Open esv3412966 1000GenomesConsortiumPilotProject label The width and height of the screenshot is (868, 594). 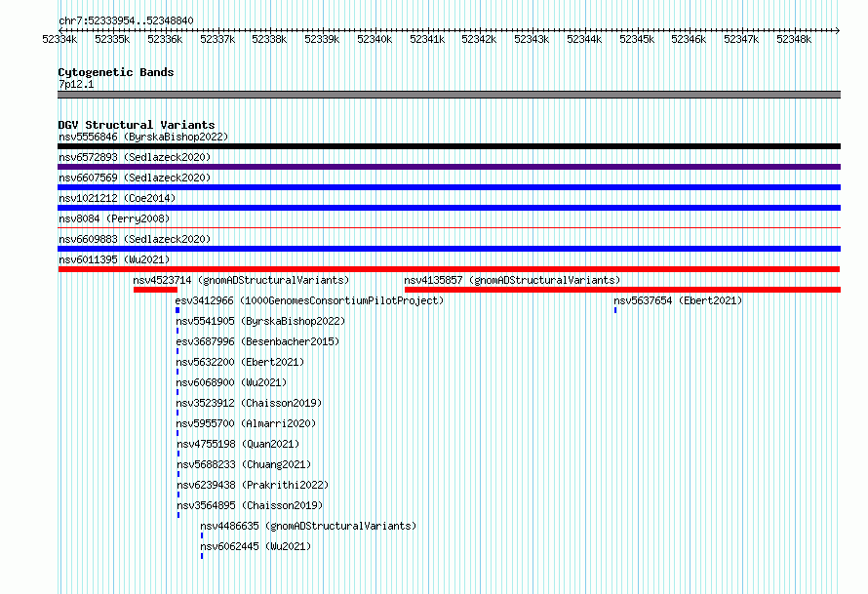pyautogui.click(x=309, y=300)
